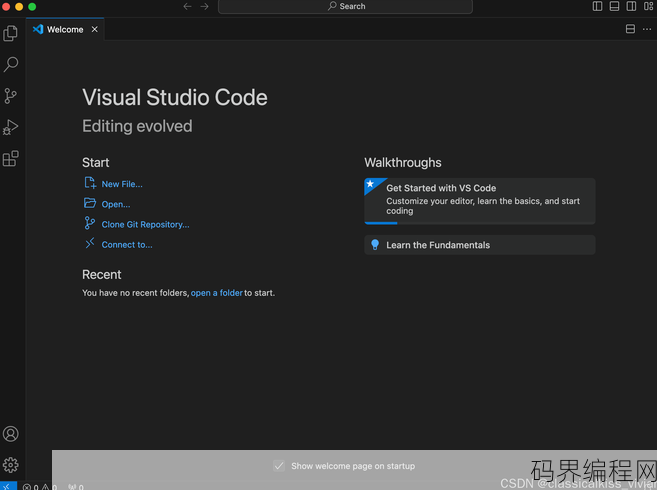
Task: Open the Extensions view
Action: [10, 158]
